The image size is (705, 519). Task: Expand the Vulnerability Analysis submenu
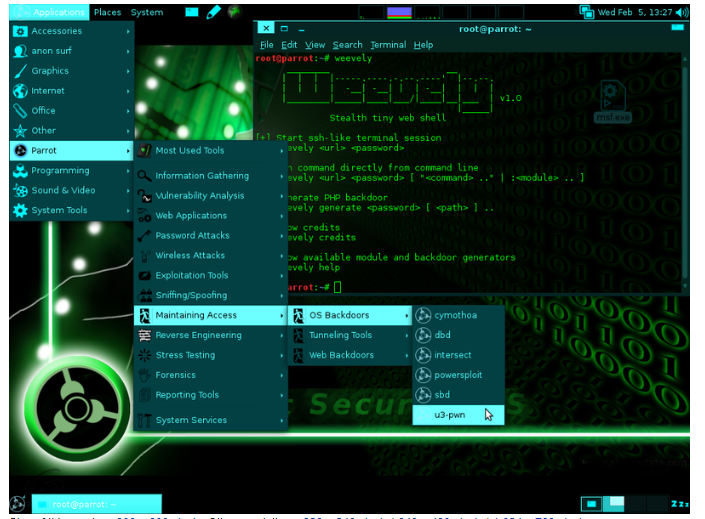(211, 196)
